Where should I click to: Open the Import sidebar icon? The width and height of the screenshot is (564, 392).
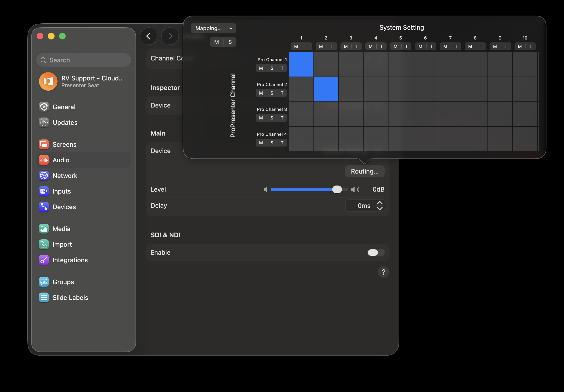(x=44, y=244)
